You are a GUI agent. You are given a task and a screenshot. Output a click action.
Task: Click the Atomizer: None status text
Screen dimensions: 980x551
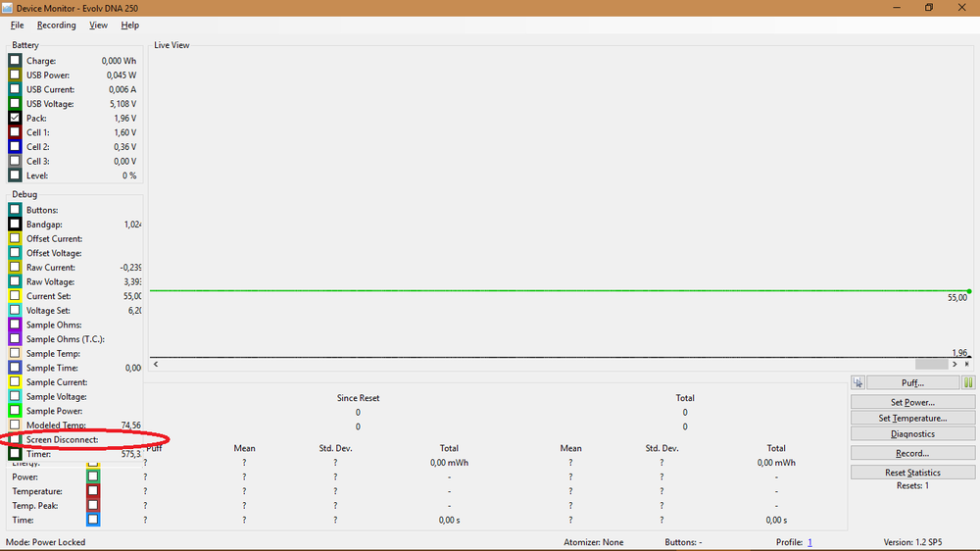click(593, 542)
